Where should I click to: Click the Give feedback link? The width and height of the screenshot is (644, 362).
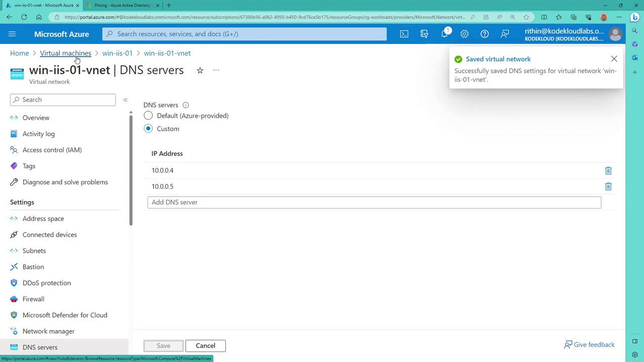point(589,345)
